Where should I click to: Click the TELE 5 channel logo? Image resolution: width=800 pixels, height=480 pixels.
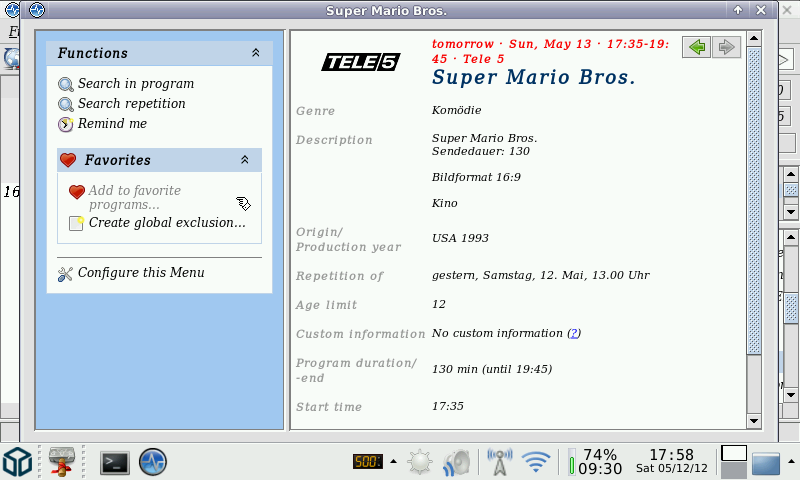tap(360, 63)
